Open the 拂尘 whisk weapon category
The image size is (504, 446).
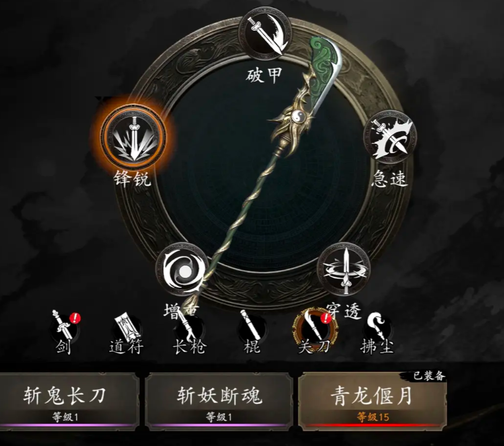pos(377,332)
